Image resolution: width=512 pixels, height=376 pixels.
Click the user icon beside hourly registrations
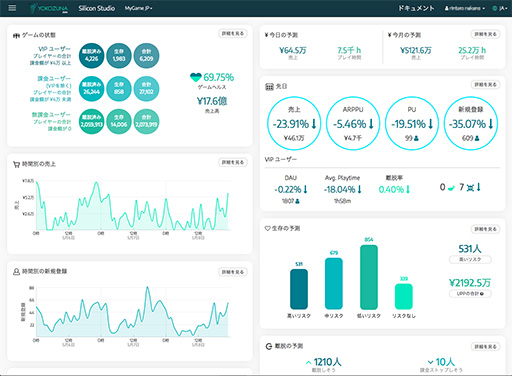pyautogui.click(x=16, y=272)
